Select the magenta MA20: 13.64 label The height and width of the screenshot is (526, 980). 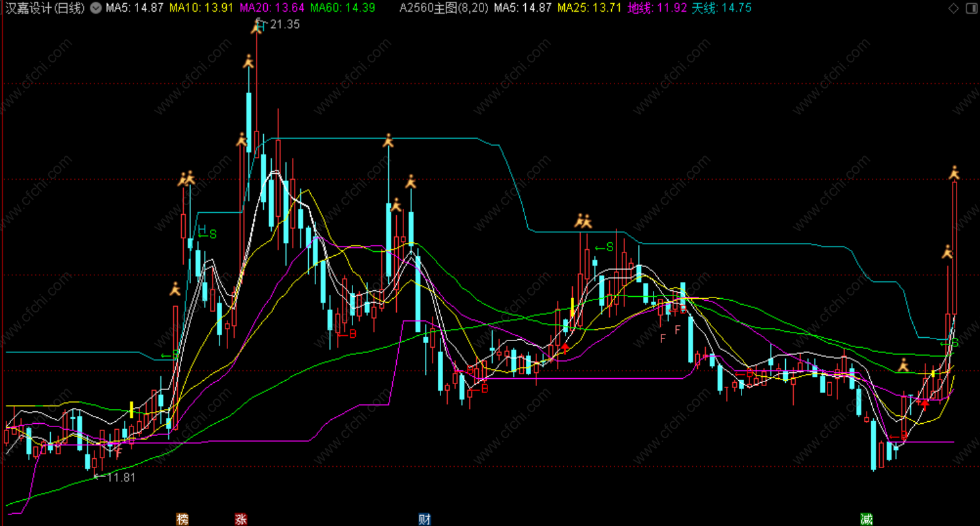pyautogui.click(x=272, y=8)
